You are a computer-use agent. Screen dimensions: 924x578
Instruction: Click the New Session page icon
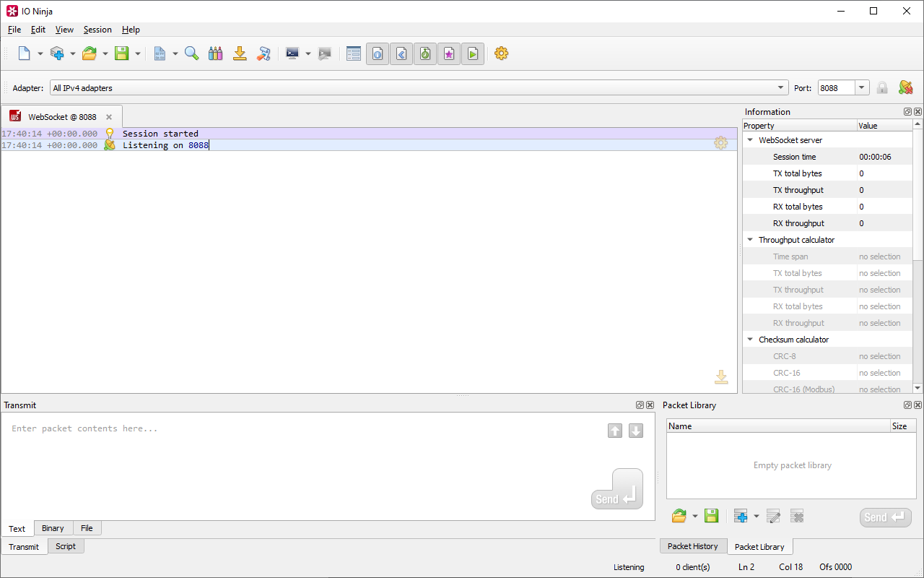click(24, 53)
